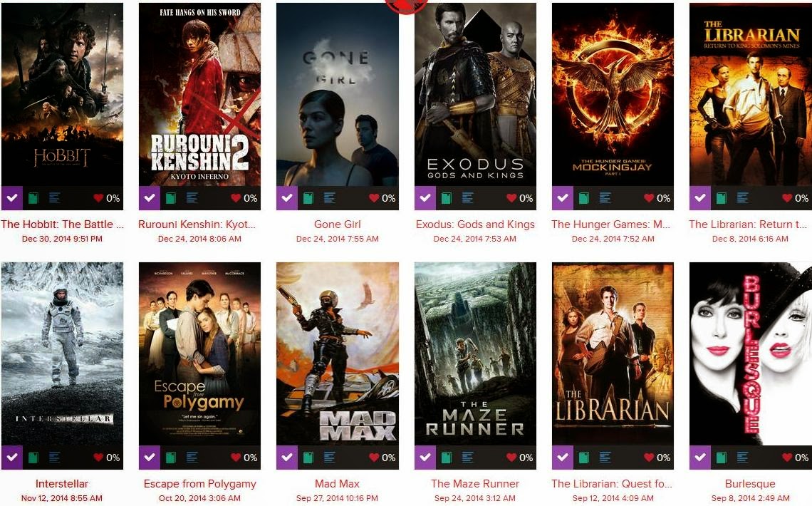Click the heart icon under Rurouni Kenshin poster

(x=236, y=198)
